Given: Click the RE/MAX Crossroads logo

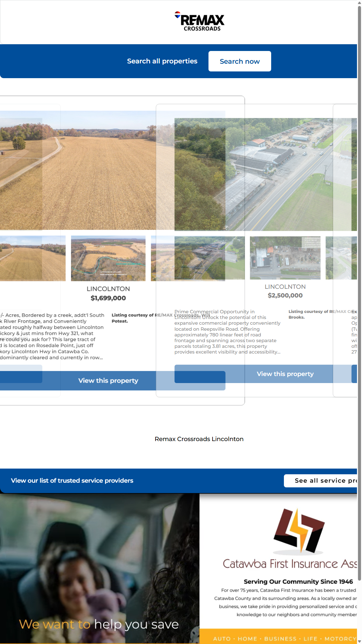Looking at the screenshot, I should [200, 22].
